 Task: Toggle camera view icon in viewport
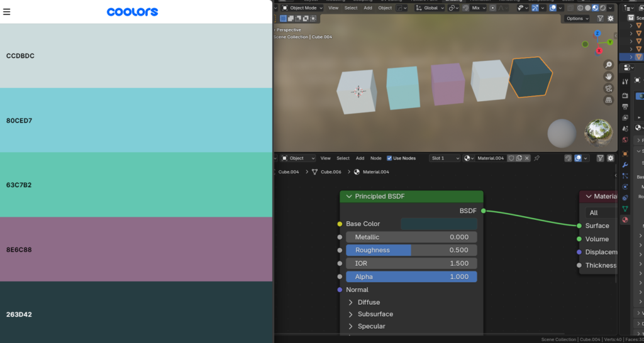tap(608, 89)
